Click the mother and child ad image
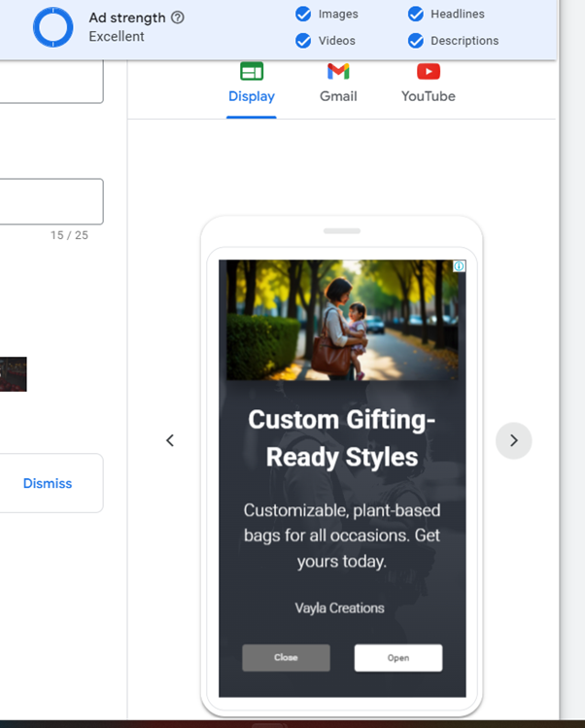The image size is (585, 728). coord(342,320)
